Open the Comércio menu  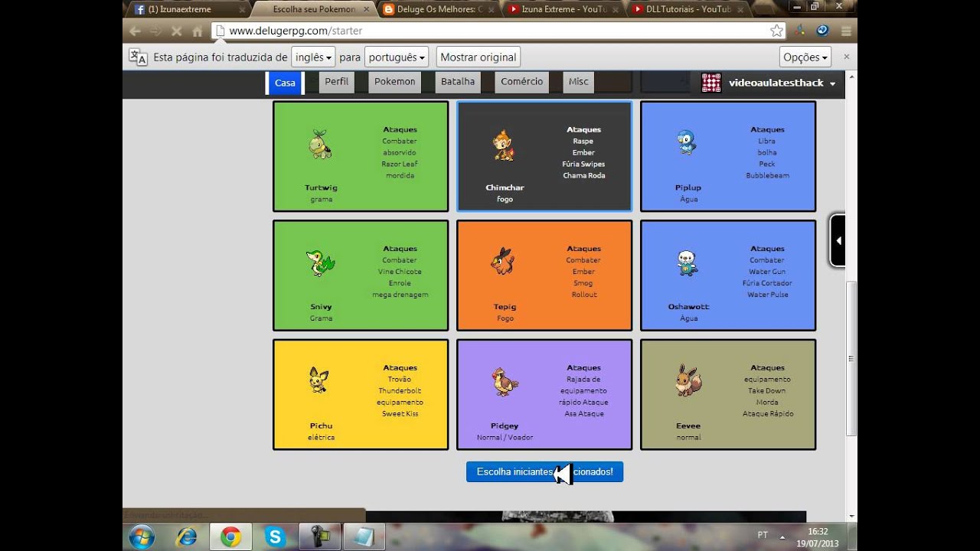(522, 82)
